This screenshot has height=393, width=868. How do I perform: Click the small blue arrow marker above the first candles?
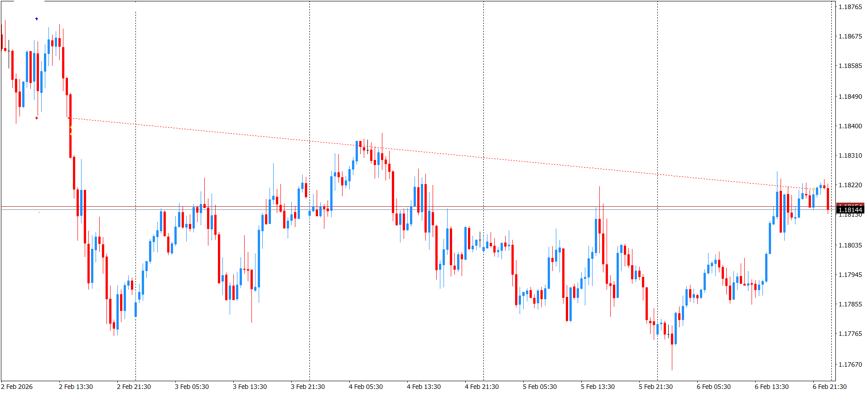37,19
